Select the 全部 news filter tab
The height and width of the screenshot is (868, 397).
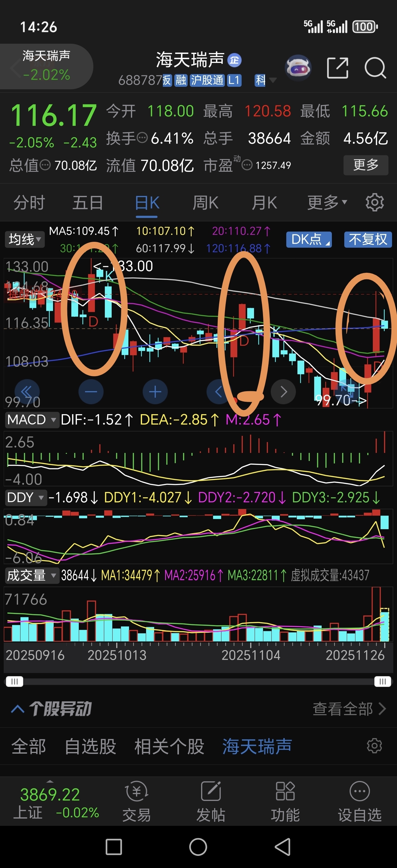coord(29,746)
